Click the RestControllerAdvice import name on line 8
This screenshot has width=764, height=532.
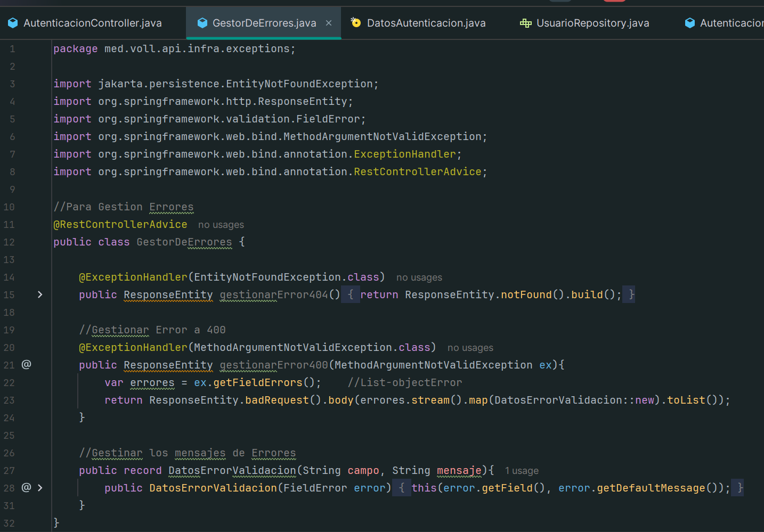click(x=418, y=172)
